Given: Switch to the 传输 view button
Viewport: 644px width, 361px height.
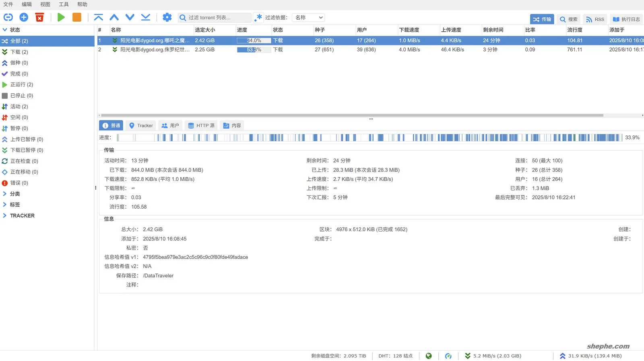Looking at the screenshot, I should [x=542, y=19].
